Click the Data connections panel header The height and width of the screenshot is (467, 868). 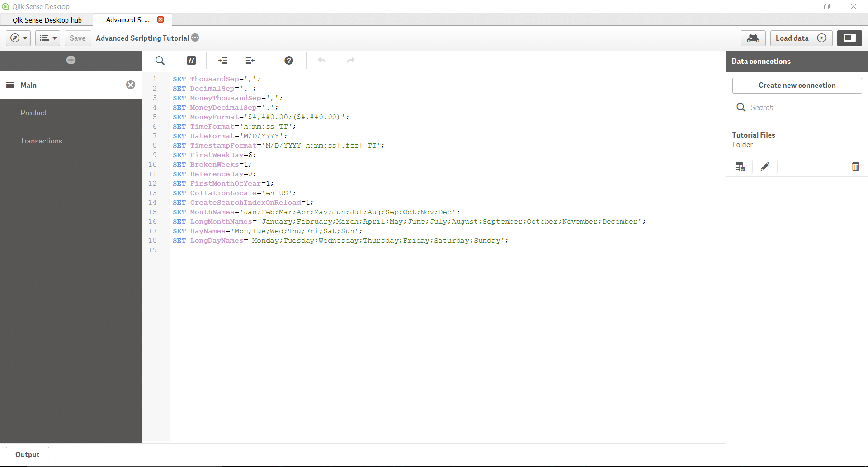(x=797, y=62)
